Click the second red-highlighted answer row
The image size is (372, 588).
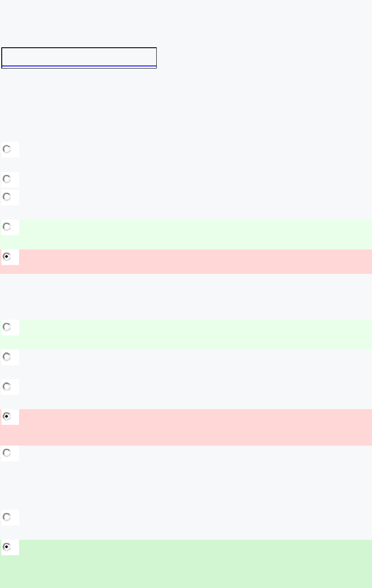coord(195,427)
